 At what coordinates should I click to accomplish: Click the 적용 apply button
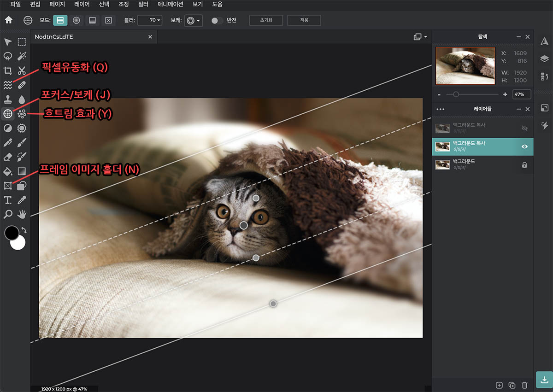(x=304, y=20)
